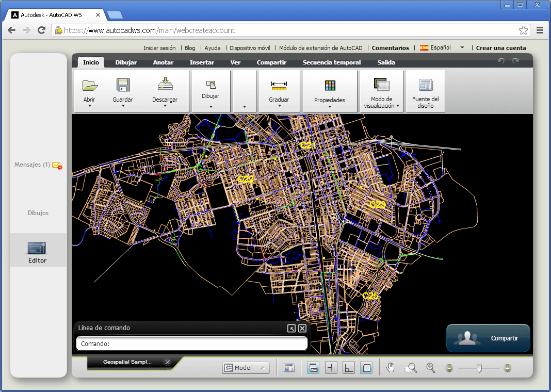This screenshot has height=392, width=551.
Task: Expand the Descargar dropdown arrow
Action: point(165,106)
